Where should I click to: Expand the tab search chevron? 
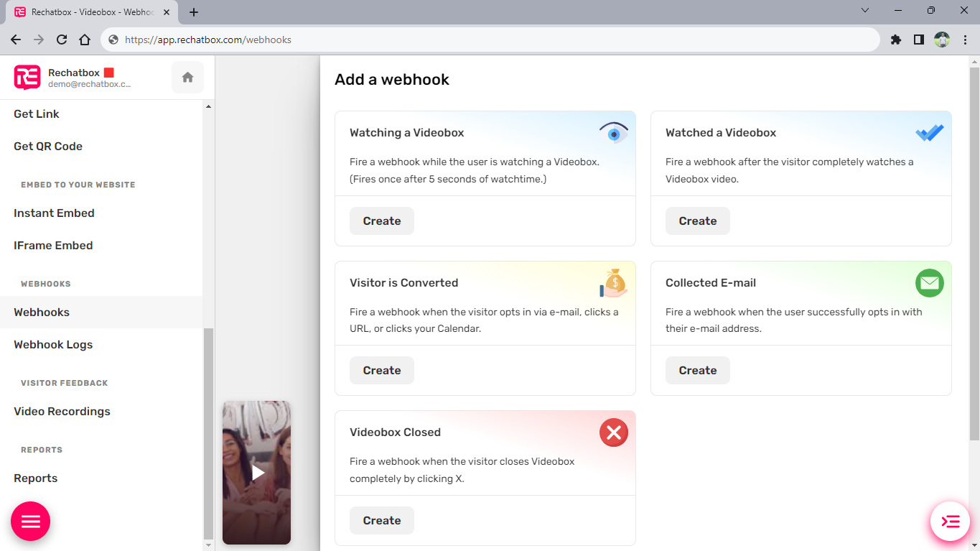point(865,11)
